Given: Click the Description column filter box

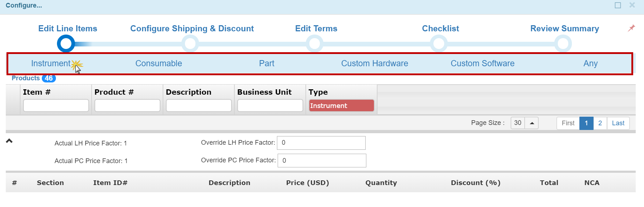Looking at the screenshot, I should 199,105.
